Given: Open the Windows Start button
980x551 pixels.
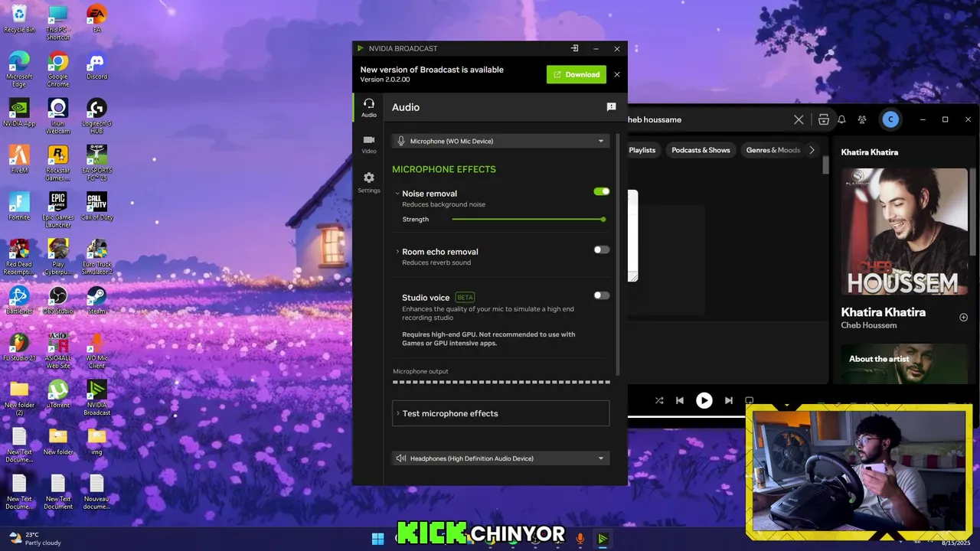Looking at the screenshot, I should coord(377,539).
